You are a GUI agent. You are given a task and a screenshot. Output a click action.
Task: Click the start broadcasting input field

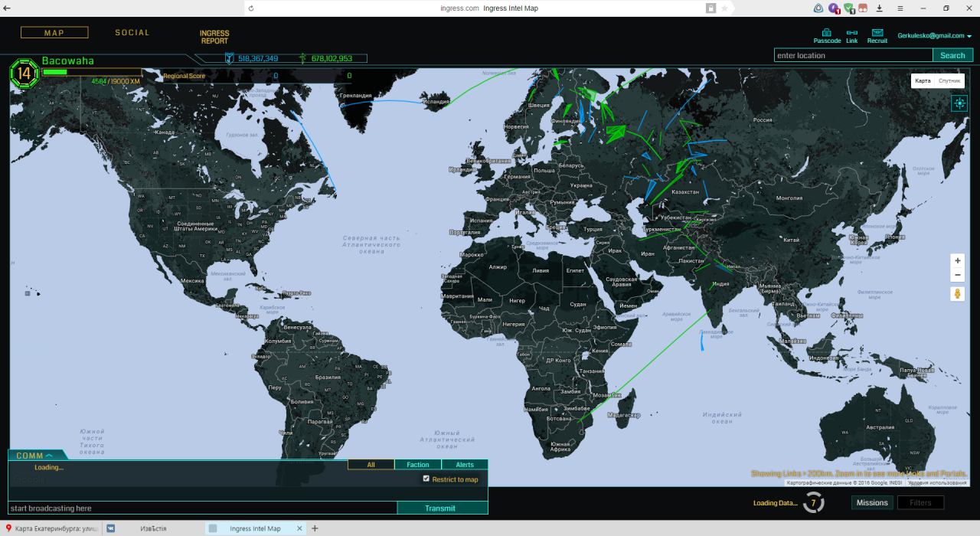[x=202, y=508]
